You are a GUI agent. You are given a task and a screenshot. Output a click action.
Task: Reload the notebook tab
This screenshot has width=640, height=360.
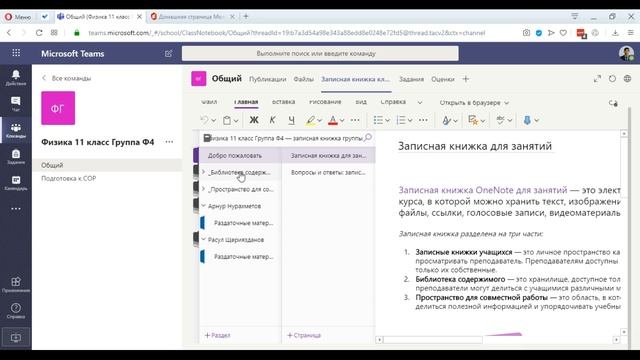[612, 79]
